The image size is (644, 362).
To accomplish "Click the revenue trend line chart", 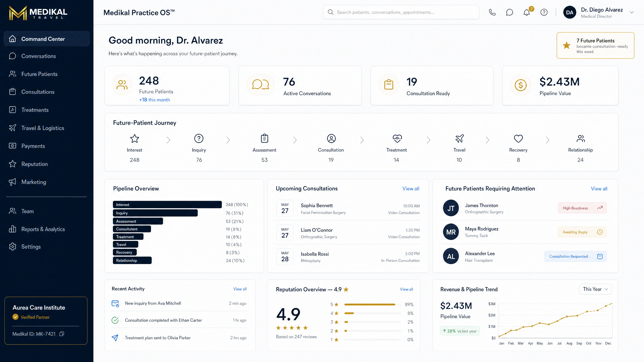I will pyautogui.click(x=555, y=320).
